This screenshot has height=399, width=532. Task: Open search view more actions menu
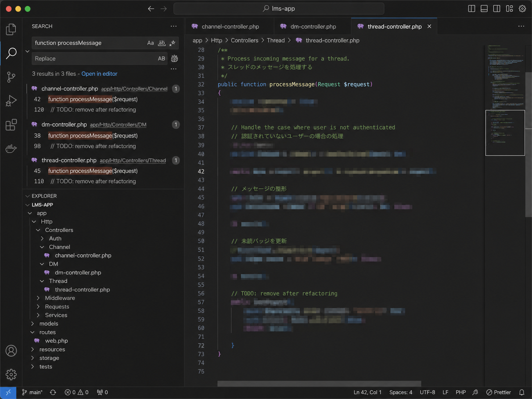tap(173, 26)
